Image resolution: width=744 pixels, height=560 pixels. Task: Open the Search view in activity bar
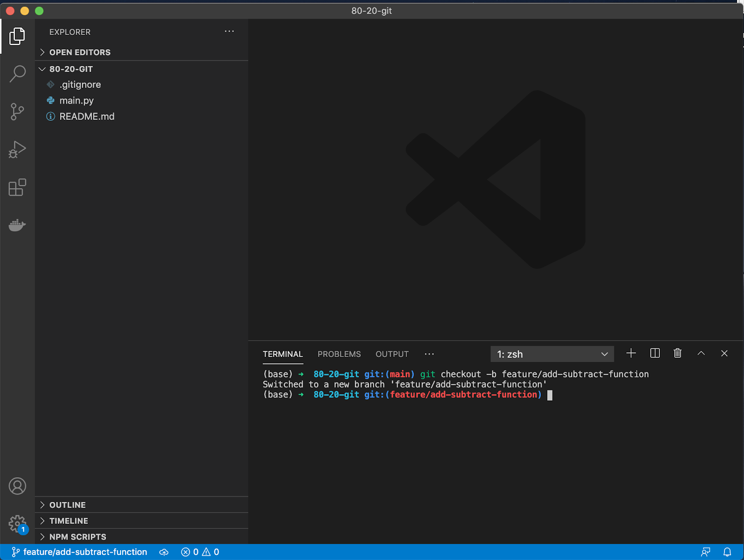click(17, 74)
